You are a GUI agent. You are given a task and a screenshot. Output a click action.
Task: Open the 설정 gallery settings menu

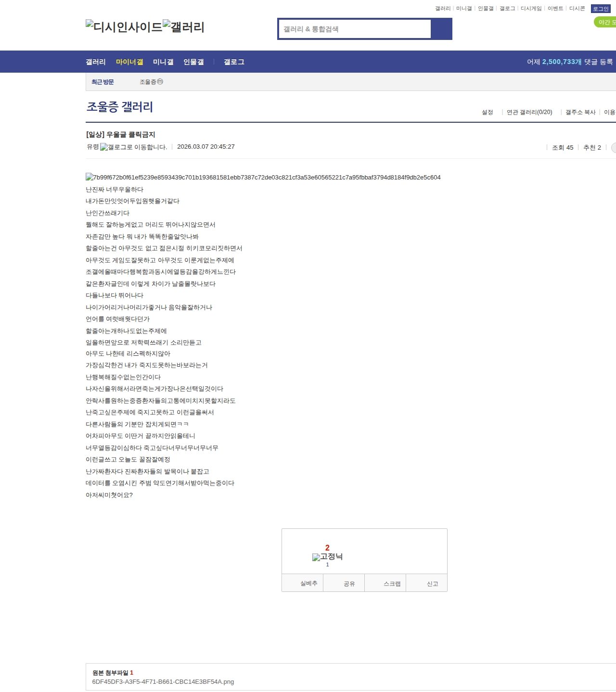coord(487,112)
